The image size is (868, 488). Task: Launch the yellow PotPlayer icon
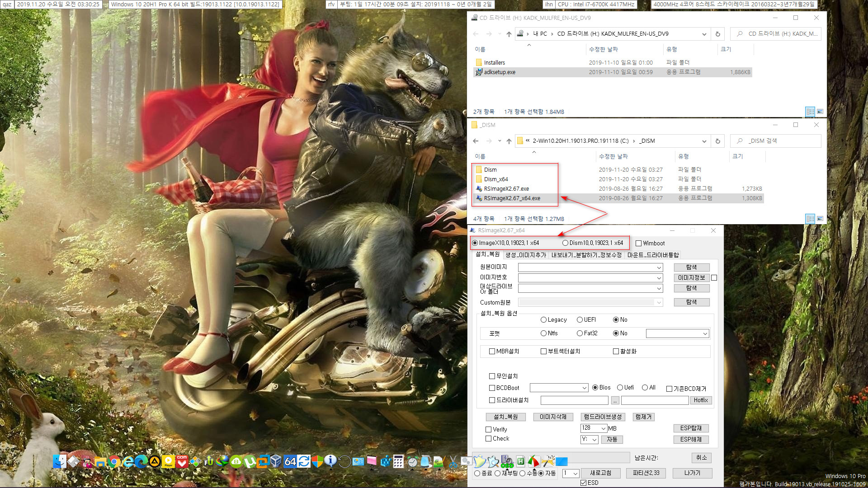(168, 461)
